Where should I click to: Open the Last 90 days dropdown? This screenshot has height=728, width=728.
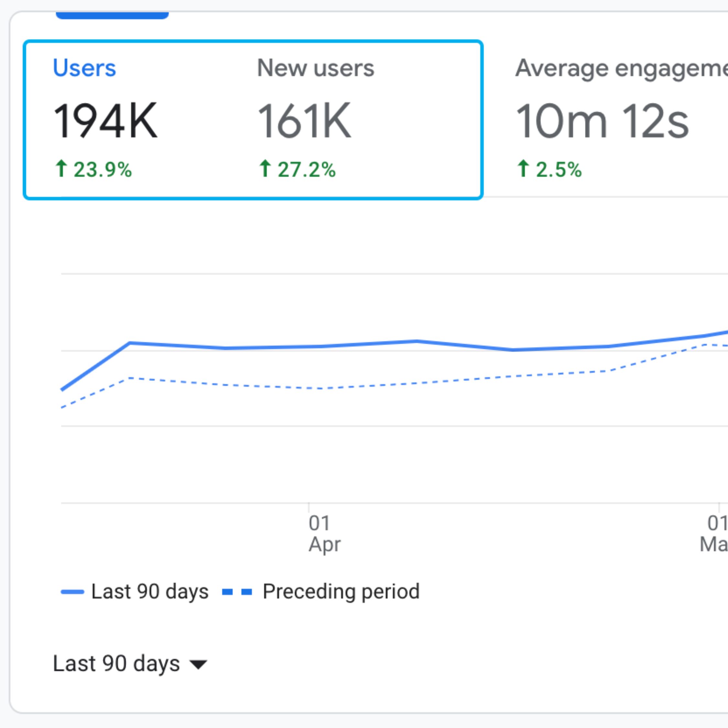(x=116, y=664)
